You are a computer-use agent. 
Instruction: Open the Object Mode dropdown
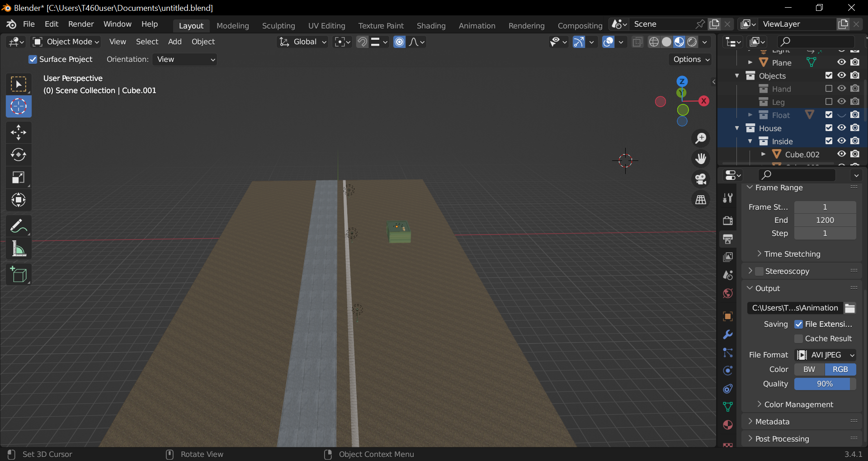click(x=66, y=42)
